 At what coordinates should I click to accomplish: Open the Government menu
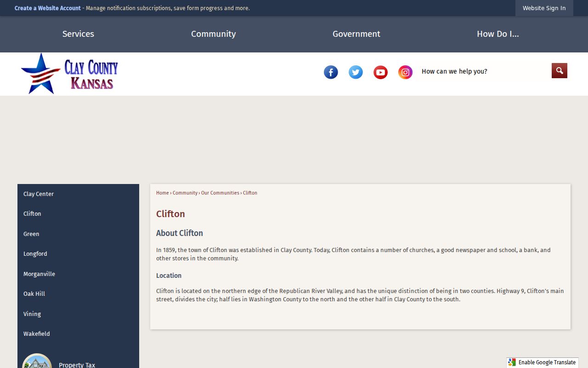click(x=356, y=34)
